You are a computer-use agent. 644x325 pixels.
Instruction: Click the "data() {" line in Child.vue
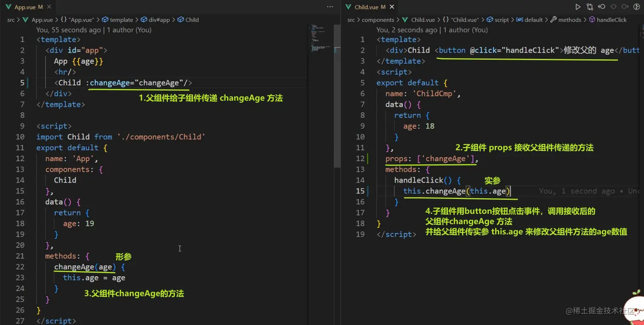(x=403, y=104)
